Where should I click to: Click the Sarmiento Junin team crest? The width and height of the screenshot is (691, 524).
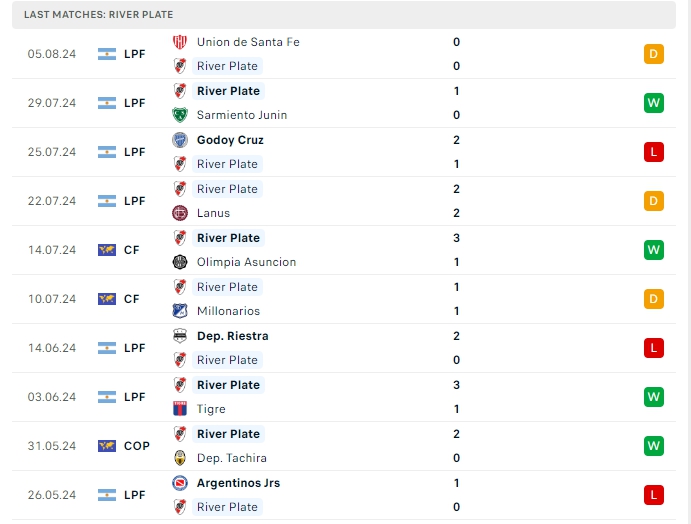[x=180, y=115]
